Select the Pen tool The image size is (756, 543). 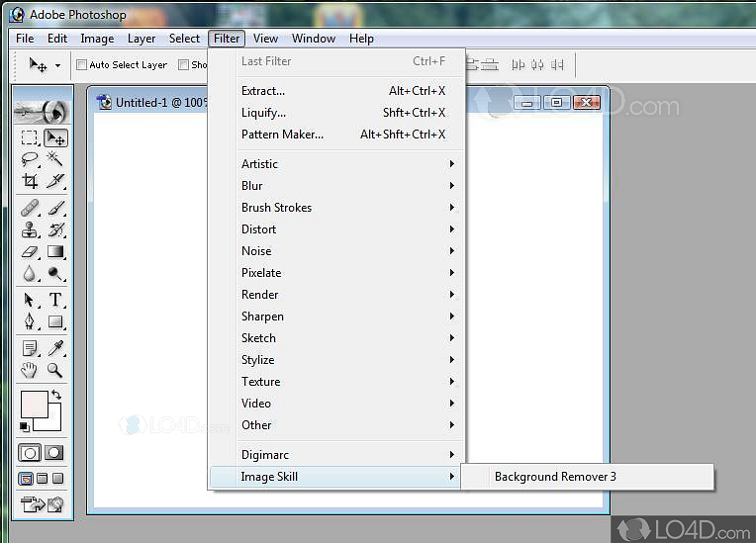coord(30,321)
